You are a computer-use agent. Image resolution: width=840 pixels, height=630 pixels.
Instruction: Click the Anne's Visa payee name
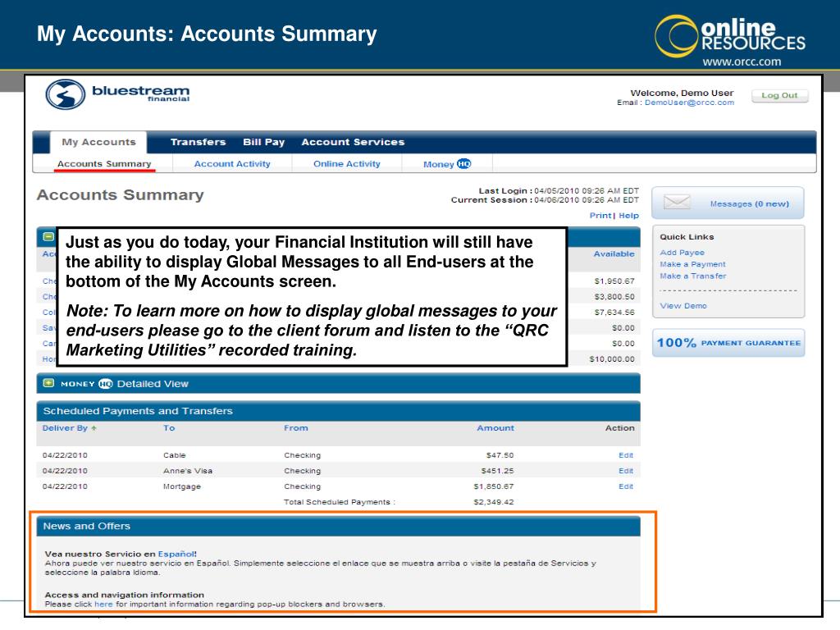coord(188,471)
